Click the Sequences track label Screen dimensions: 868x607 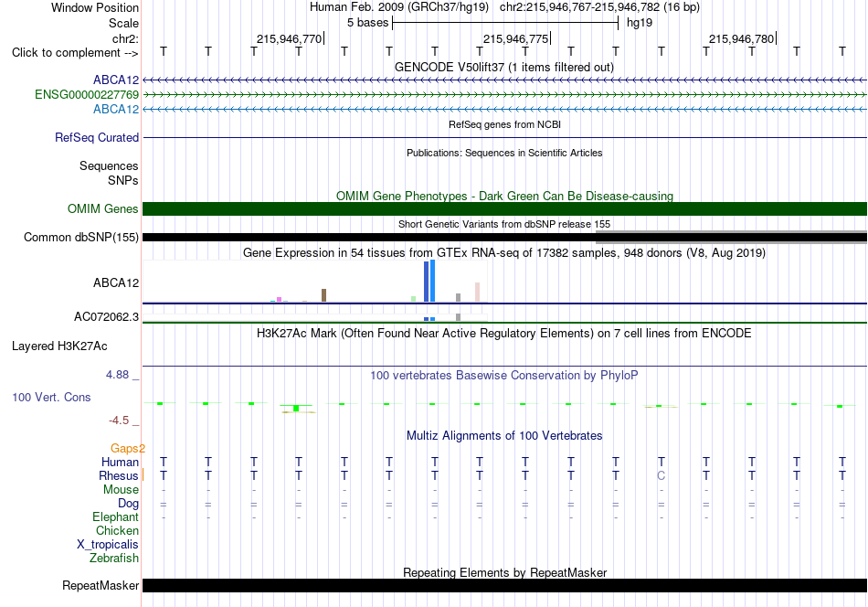[109, 165]
